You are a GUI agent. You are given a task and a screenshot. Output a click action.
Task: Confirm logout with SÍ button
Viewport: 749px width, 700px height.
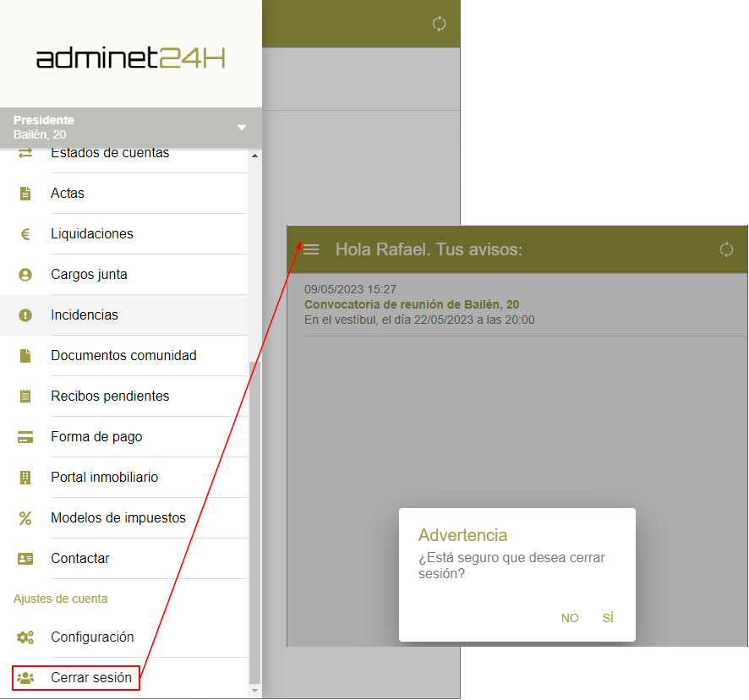608,618
